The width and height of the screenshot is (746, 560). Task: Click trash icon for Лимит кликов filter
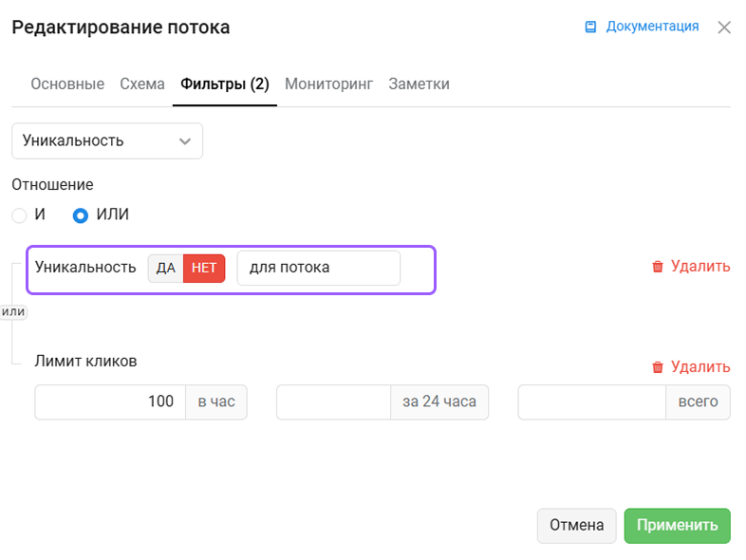658,366
